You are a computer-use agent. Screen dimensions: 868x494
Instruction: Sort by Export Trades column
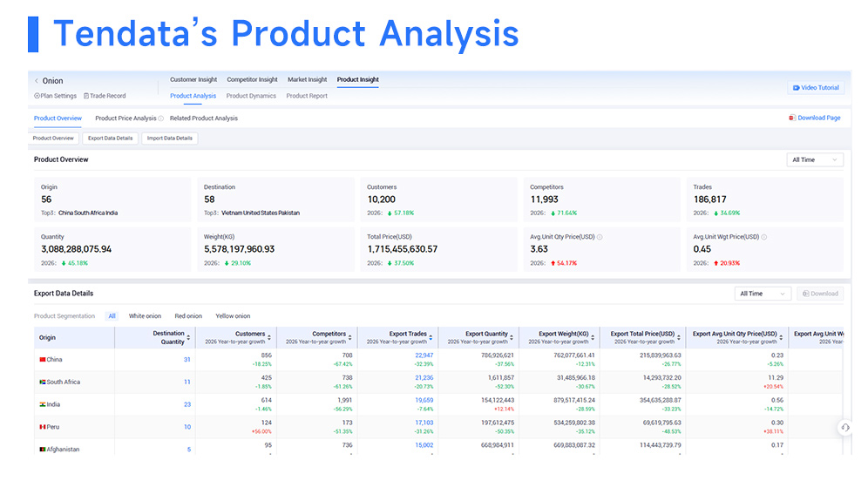pos(431,337)
